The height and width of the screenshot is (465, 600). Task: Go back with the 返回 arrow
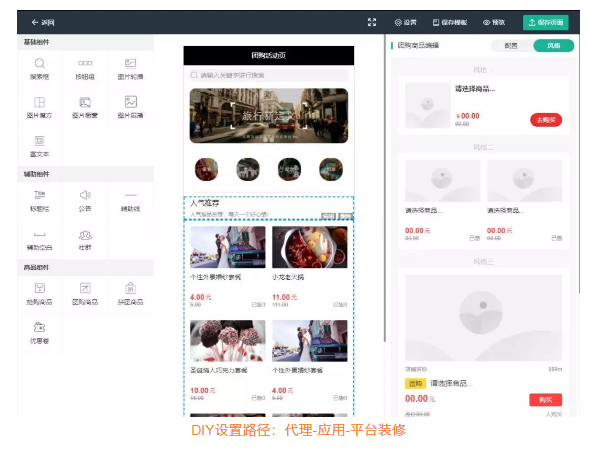(x=43, y=22)
